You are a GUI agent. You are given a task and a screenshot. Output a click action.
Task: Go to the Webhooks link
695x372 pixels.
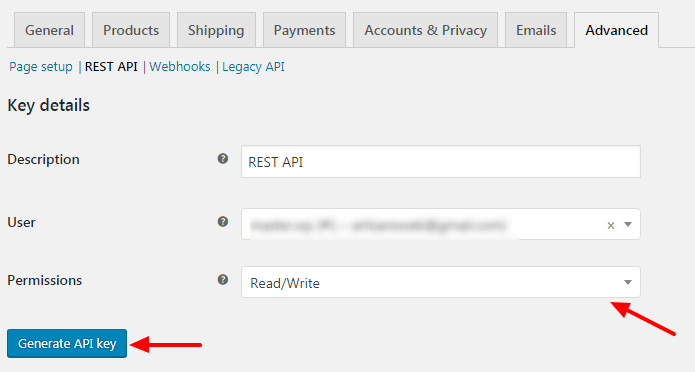point(180,67)
